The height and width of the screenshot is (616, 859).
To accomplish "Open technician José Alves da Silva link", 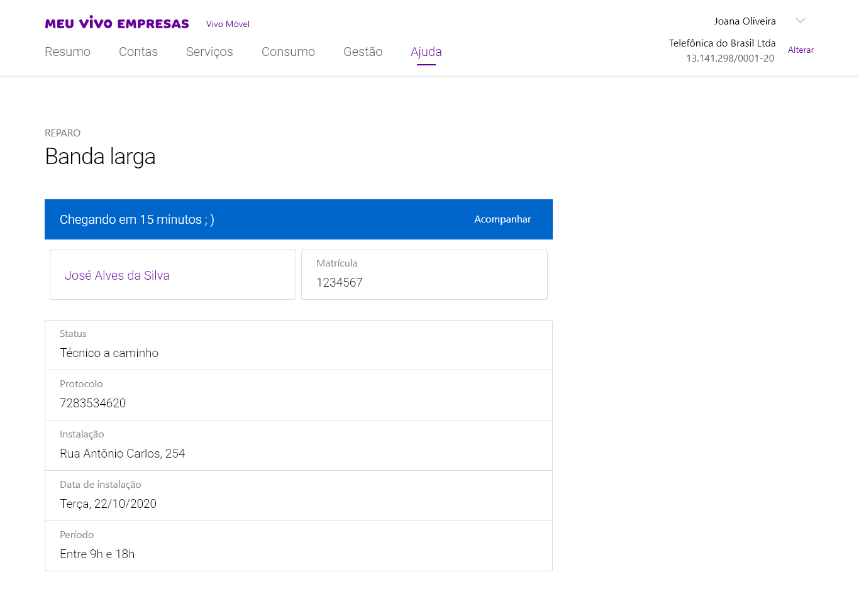I will (x=117, y=275).
